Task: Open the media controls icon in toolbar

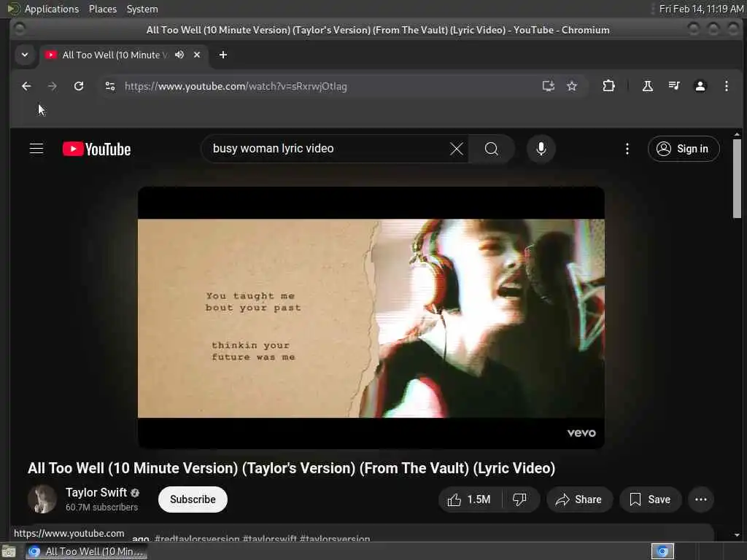Action: pyautogui.click(x=673, y=86)
